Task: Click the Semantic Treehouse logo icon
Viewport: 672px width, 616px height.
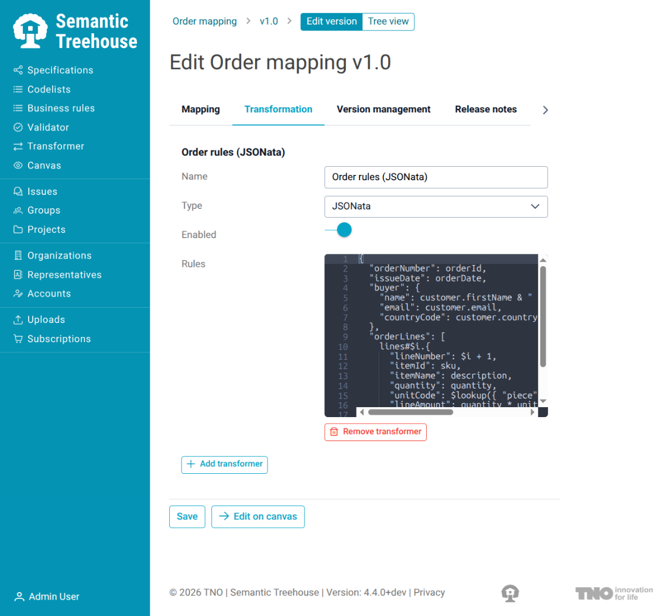Action: click(30, 31)
